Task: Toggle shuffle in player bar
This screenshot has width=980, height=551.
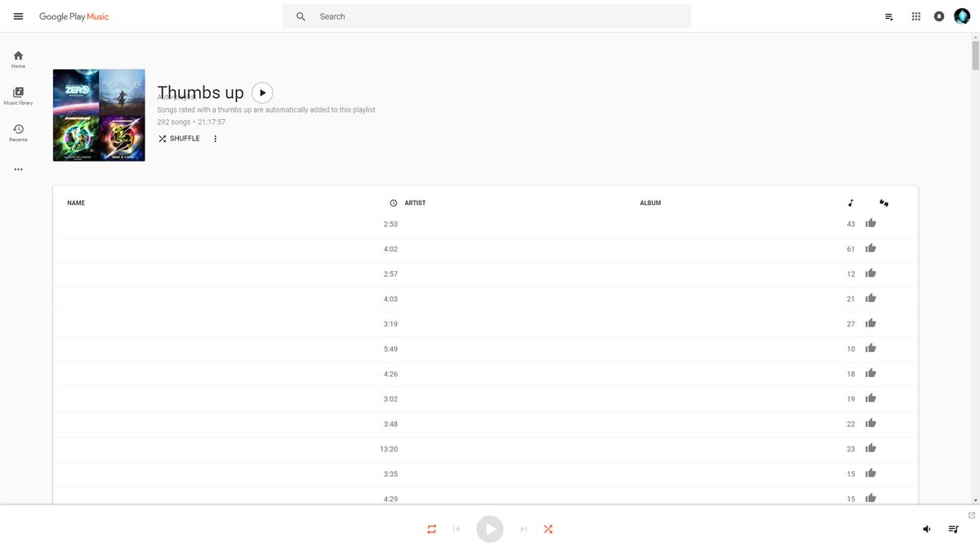Action: click(548, 529)
